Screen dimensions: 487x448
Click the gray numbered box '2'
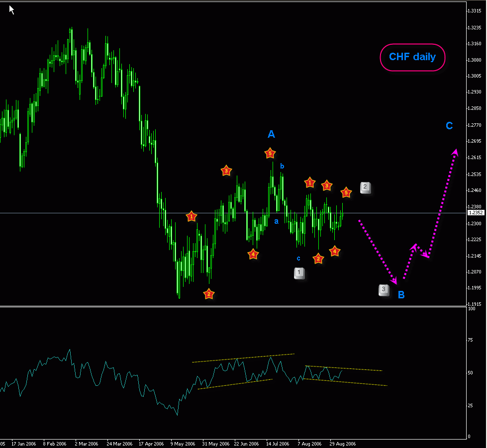[365, 187]
